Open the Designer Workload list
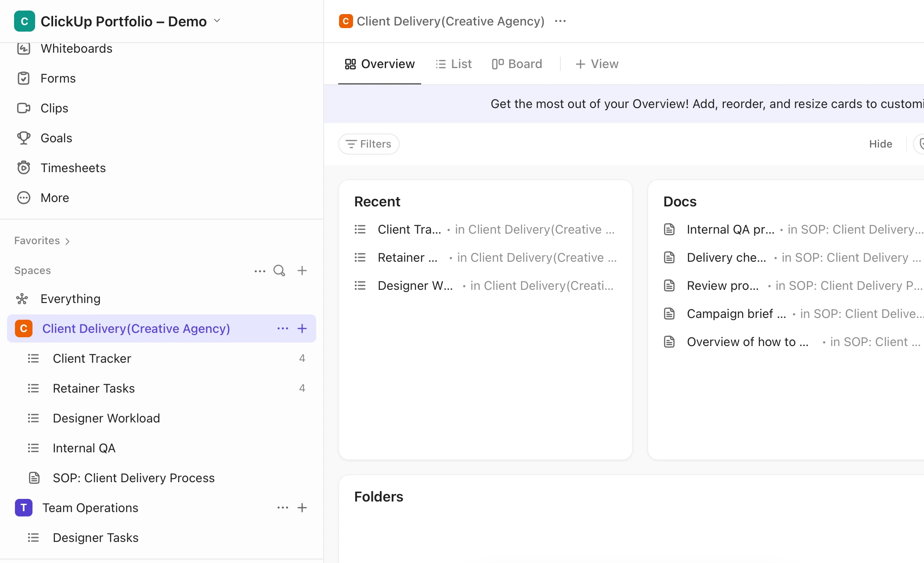The image size is (924, 563). point(162,418)
